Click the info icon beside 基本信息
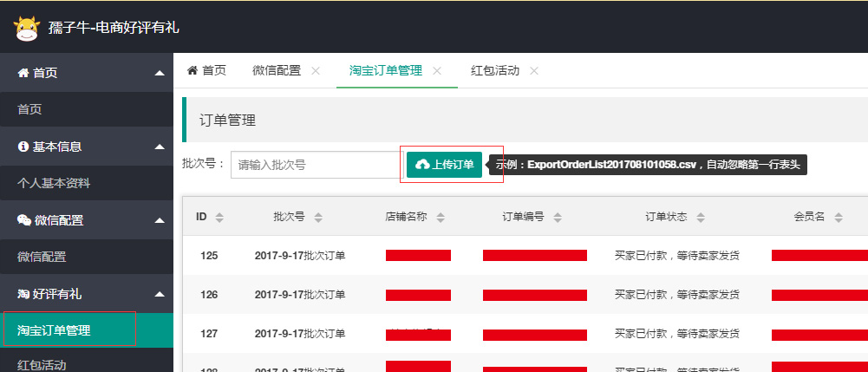Screen dimensions: 868x372 (x=23, y=147)
